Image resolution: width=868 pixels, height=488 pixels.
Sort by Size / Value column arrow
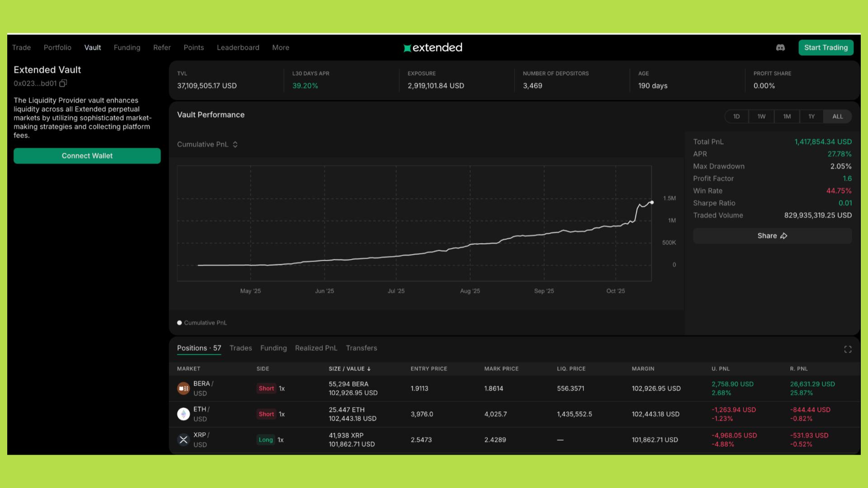369,369
